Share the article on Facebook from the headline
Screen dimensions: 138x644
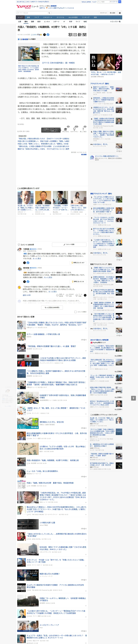pos(48,35)
